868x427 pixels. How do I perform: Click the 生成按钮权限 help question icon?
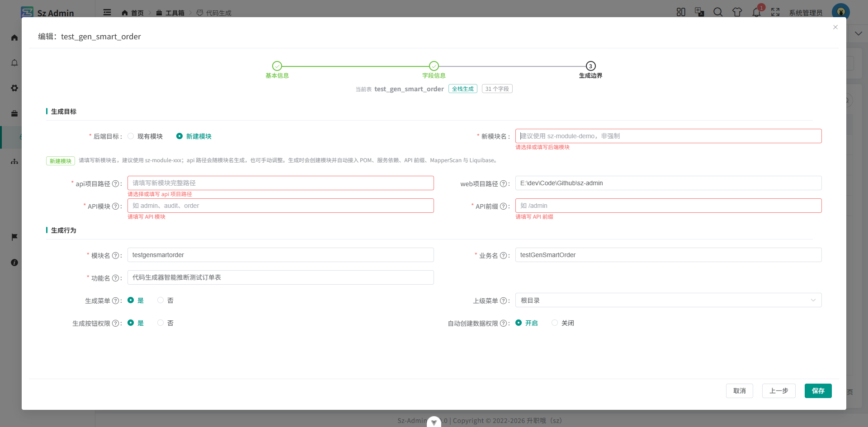(x=115, y=323)
